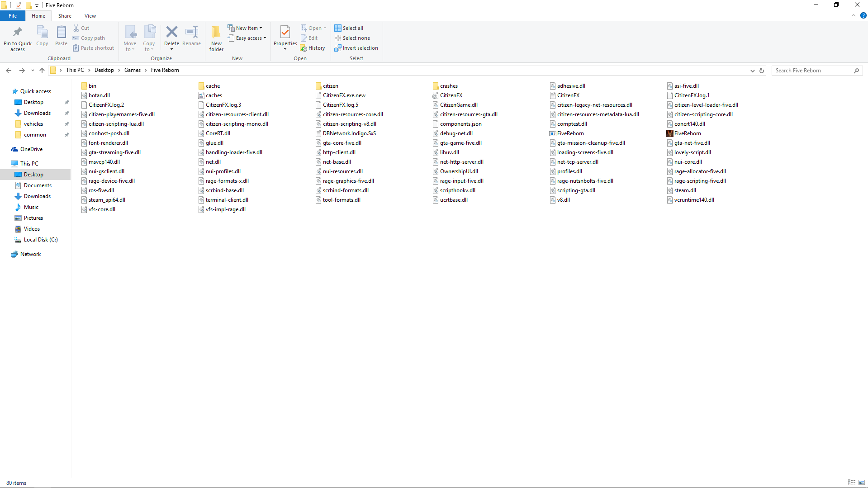
Task: Click Copy path in the ribbon
Action: point(89,38)
